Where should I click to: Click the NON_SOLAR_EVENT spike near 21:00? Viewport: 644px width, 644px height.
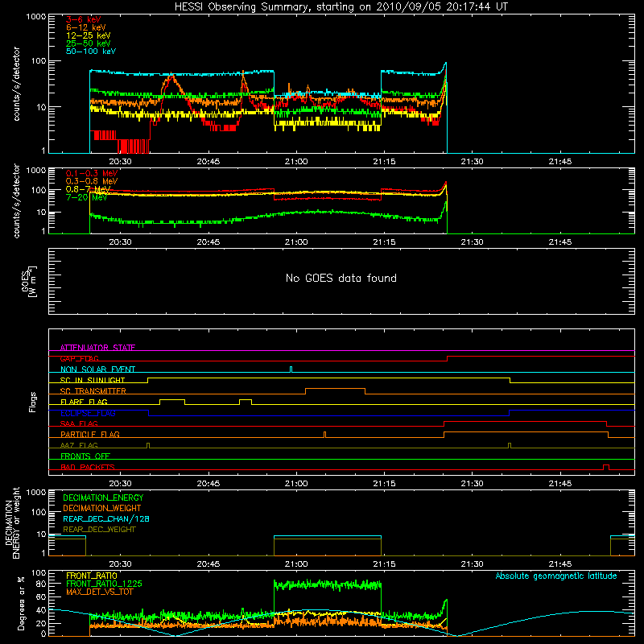(x=291, y=369)
